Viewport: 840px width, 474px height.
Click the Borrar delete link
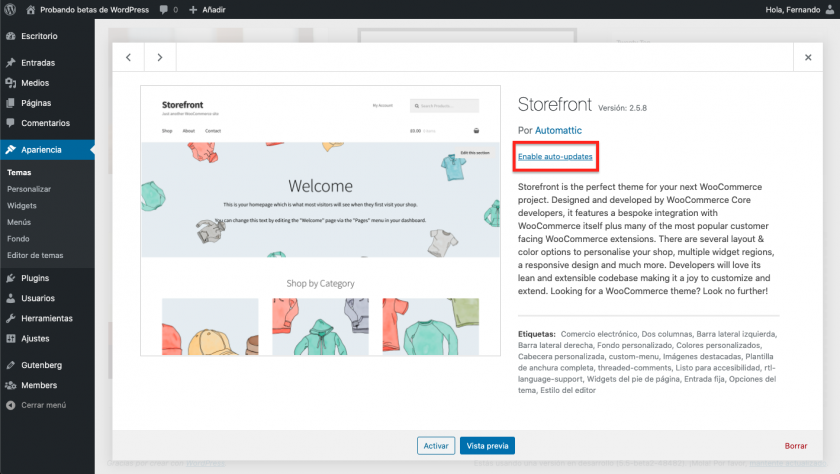(x=795, y=446)
